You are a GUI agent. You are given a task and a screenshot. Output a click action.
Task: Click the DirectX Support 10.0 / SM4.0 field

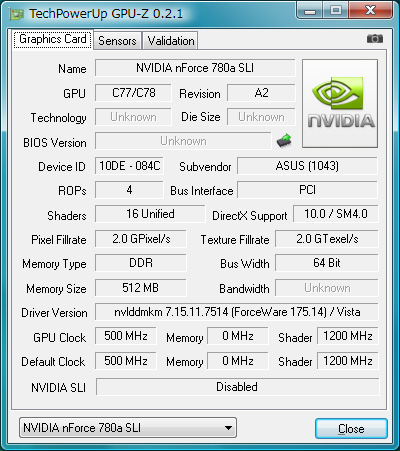click(336, 214)
